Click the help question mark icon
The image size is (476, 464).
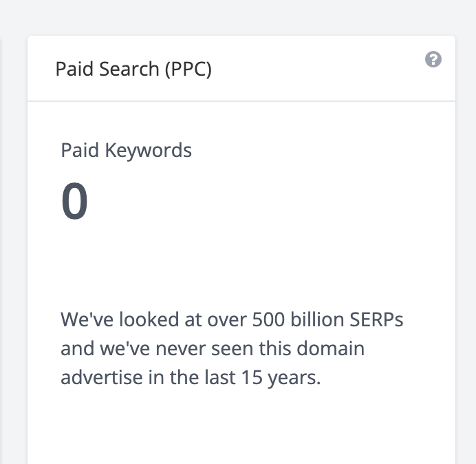click(x=433, y=59)
